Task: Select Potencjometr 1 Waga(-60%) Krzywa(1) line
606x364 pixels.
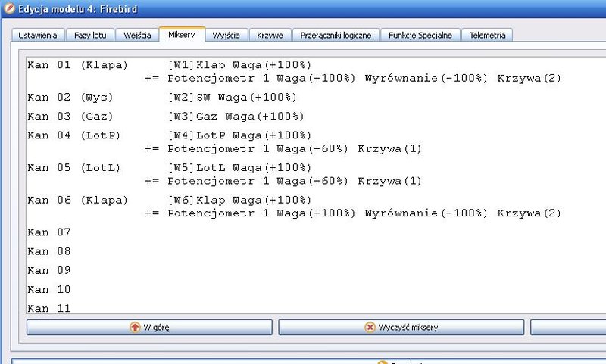Action: [x=283, y=148]
